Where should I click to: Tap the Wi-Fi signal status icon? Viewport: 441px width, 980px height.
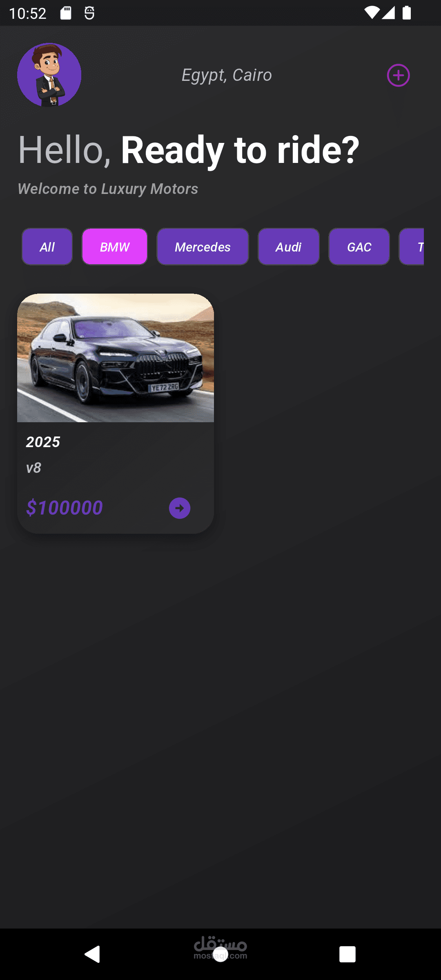(x=372, y=13)
